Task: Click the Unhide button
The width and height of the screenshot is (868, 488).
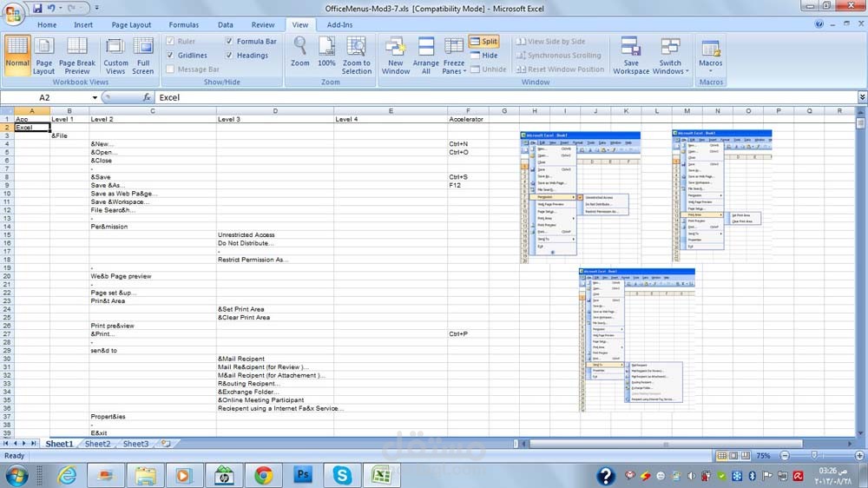Action: pos(488,69)
